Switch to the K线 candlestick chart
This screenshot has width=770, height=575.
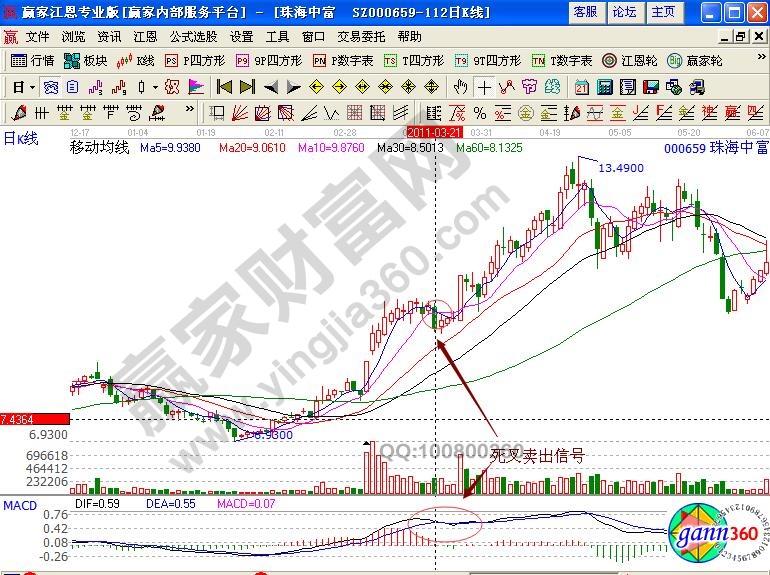point(134,60)
